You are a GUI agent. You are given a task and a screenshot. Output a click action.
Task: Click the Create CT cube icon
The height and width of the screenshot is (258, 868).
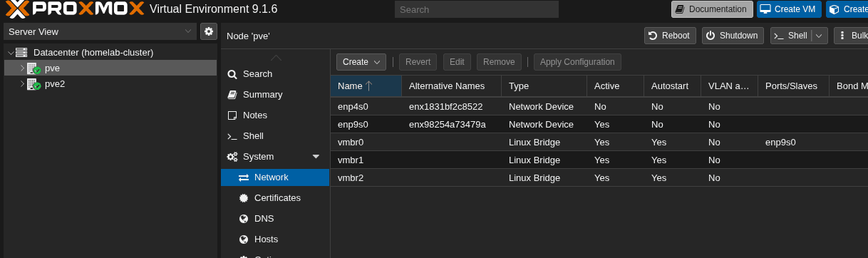click(835, 9)
